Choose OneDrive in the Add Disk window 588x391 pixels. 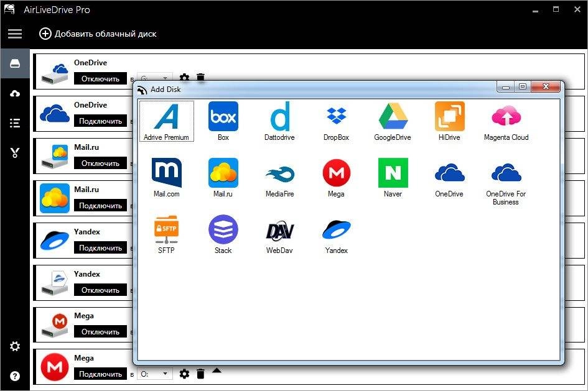(x=449, y=178)
